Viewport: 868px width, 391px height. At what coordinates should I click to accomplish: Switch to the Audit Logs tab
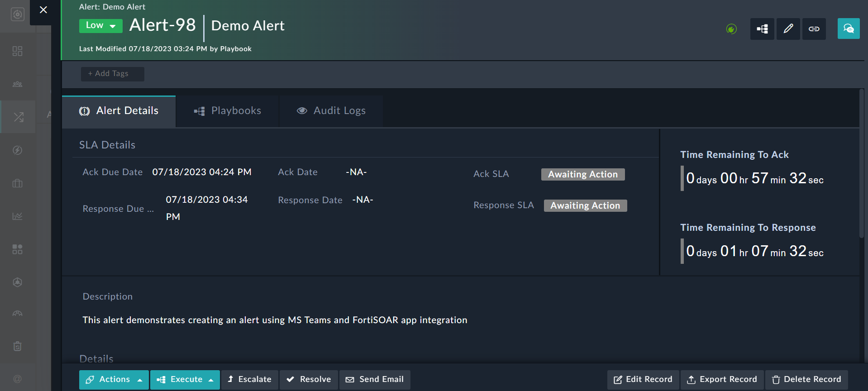click(x=331, y=111)
